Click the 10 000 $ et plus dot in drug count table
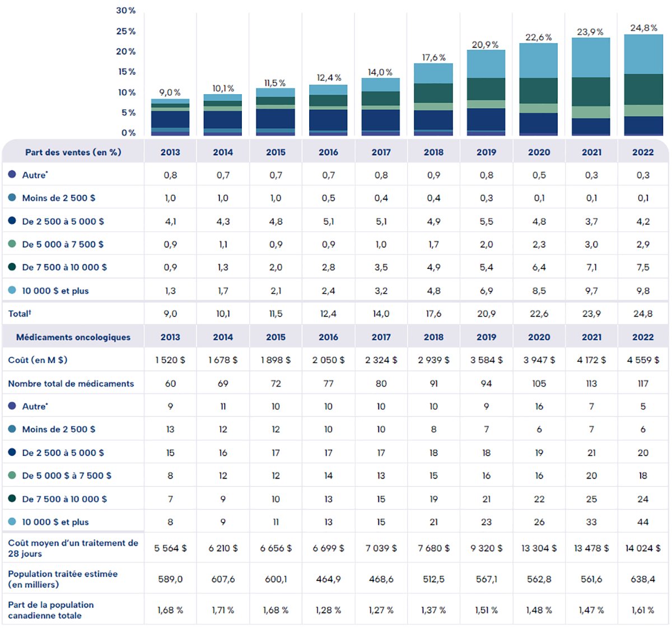The height and width of the screenshot is (628, 672). [12, 522]
